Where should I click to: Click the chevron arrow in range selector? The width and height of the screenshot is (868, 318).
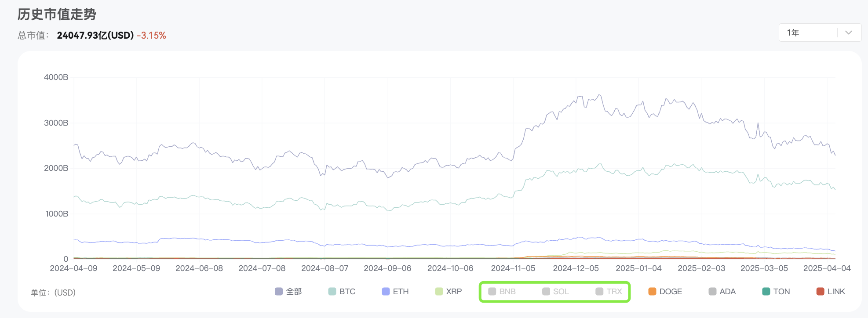(849, 33)
